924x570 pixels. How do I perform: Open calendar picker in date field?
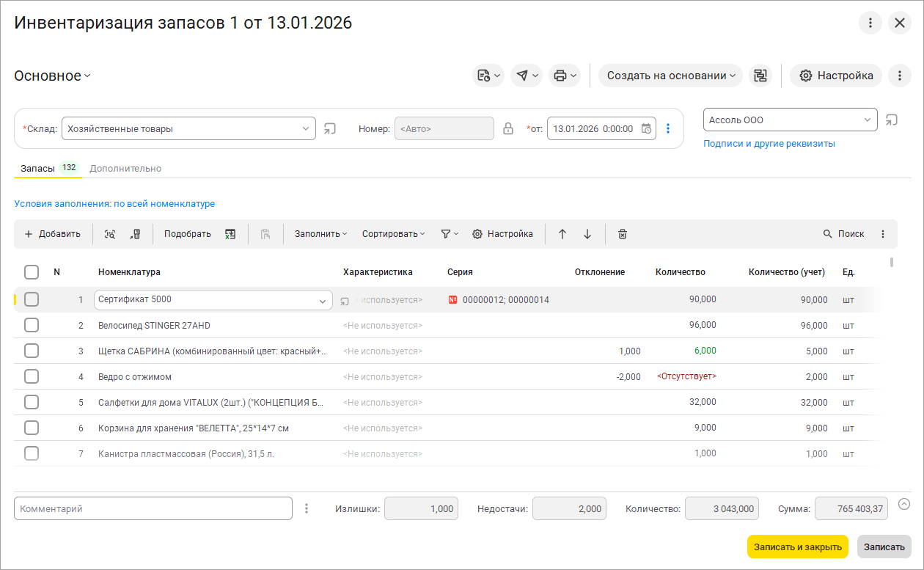tap(646, 128)
